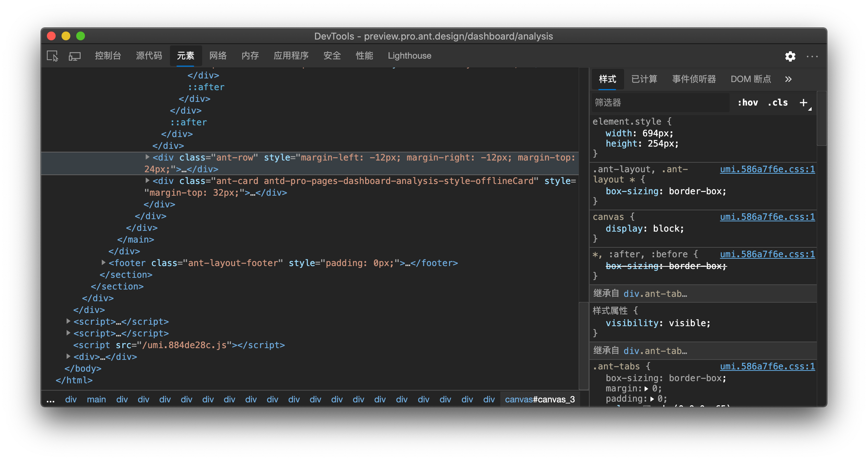Open the 已计算 computed tab
This screenshot has width=868, height=461.
[x=644, y=79]
